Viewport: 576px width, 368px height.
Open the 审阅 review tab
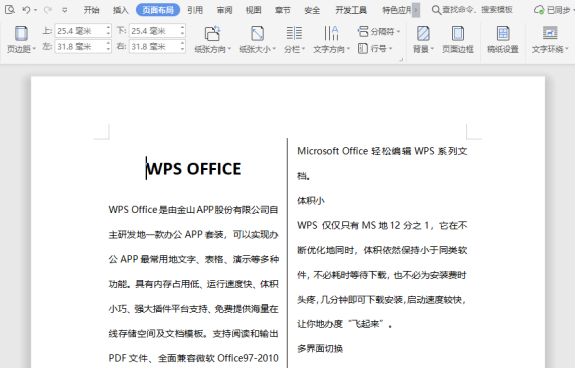224,10
